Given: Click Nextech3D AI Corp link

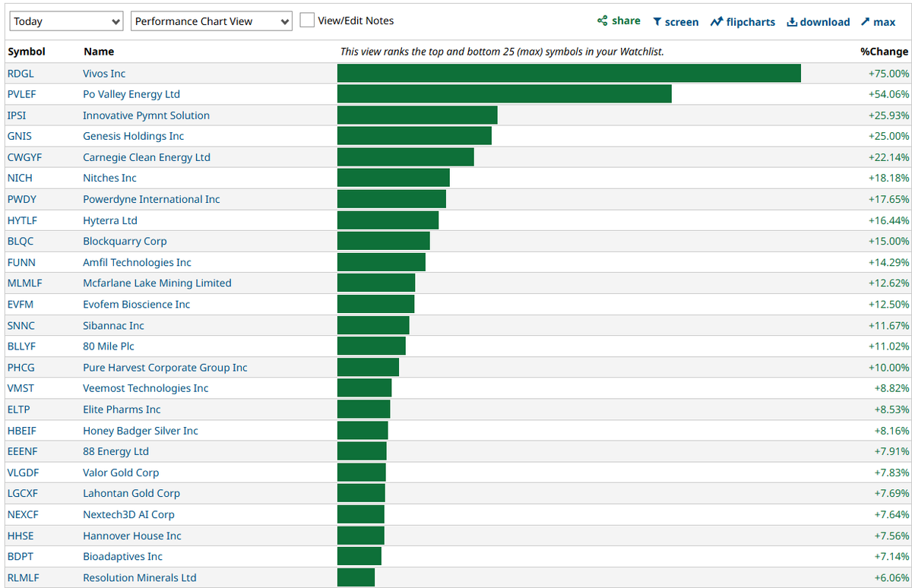Looking at the screenshot, I should (128, 514).
